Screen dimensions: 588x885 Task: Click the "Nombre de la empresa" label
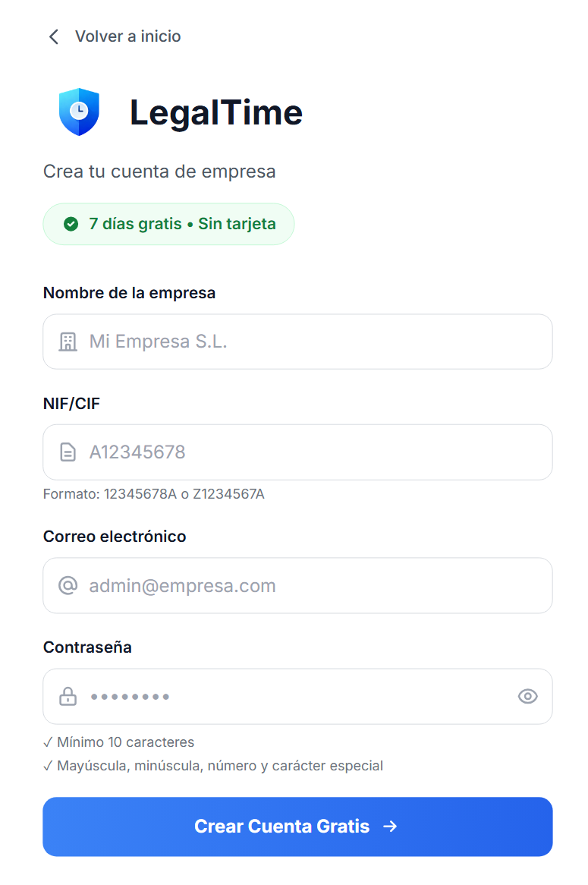pos(129,293)
